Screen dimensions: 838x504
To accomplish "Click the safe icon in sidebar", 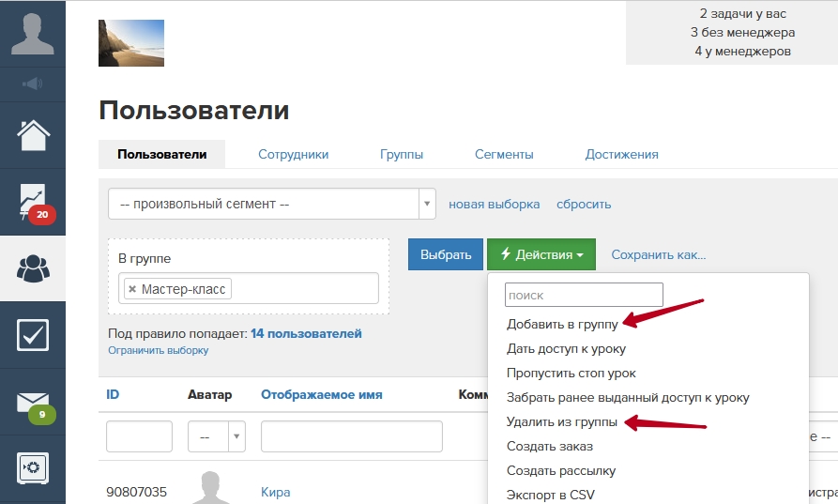I will (32, 466).
